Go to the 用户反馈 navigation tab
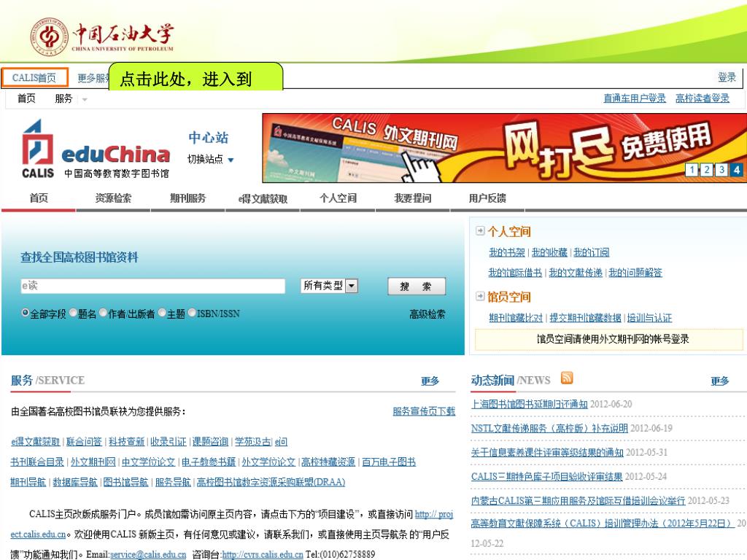The height and width of the screenshot is (560, 747). (487, 198)
